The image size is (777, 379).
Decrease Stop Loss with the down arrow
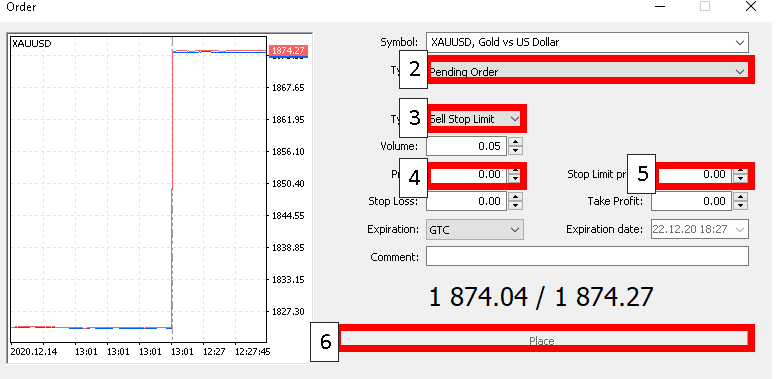(516, 205)
